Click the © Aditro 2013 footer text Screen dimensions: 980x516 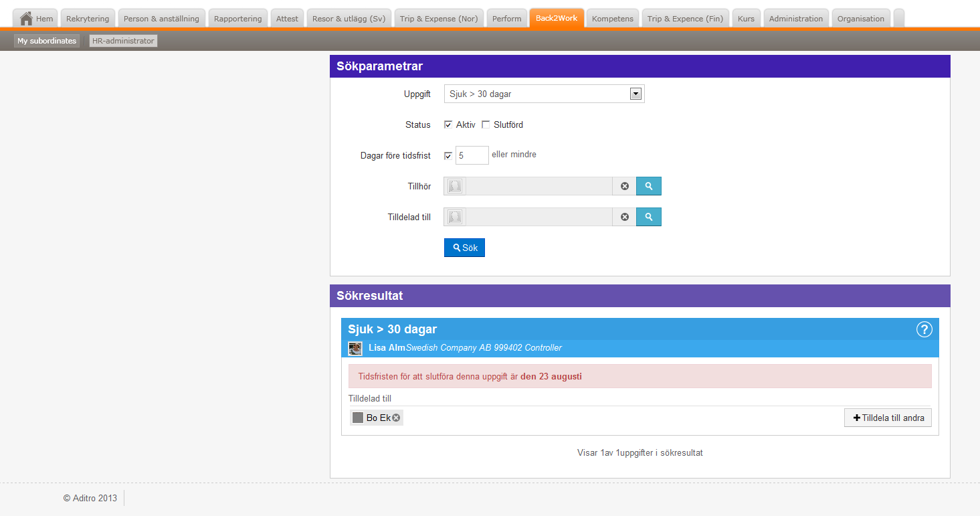click(90, 498)
